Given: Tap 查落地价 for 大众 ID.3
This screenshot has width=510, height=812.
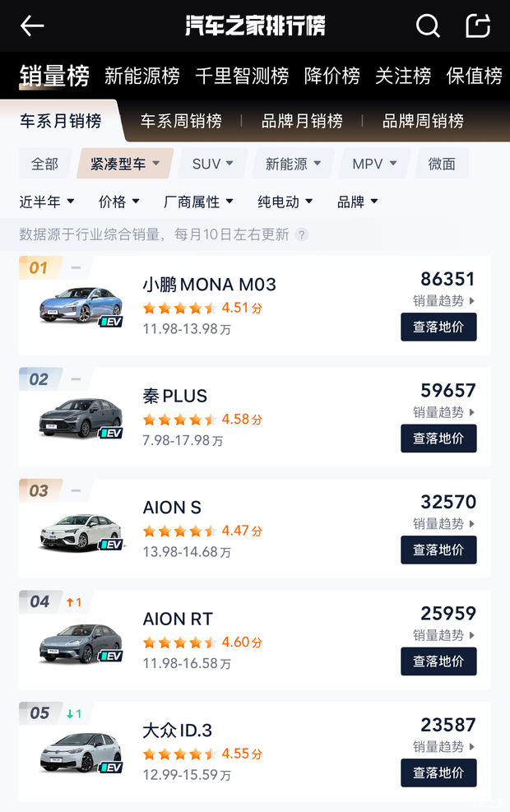Looking at the screenshot, I should [x=438, y=773].
